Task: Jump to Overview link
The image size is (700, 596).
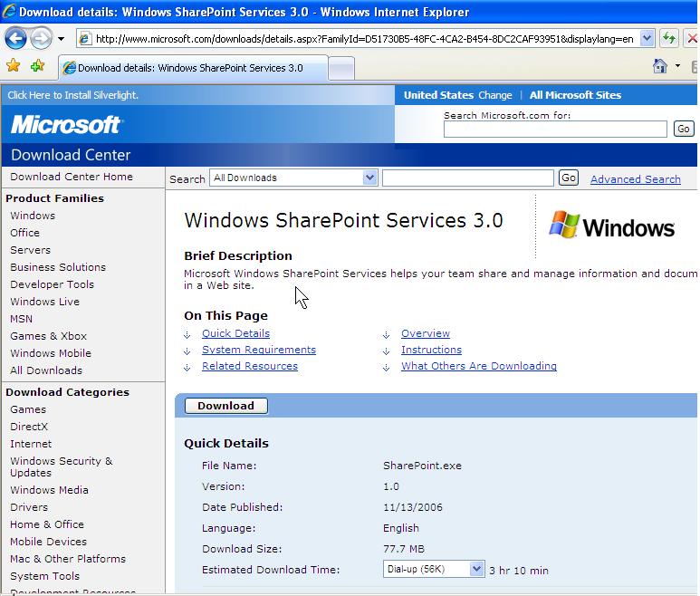Action: (426, 333)
